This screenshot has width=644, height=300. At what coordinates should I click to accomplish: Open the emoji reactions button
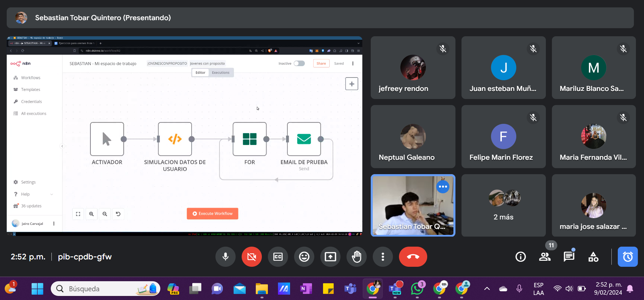pos(304,257)
